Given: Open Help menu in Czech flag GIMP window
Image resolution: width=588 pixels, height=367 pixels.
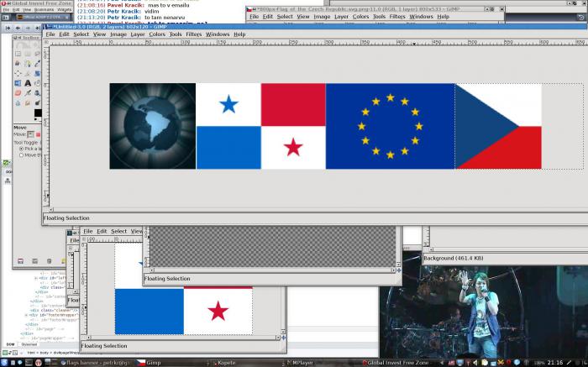Looking at the screenshot, I should click(x=443, y=17).
